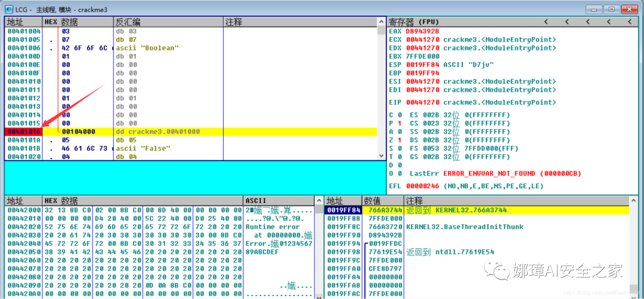Image resolution: width=644 pixels, height=299 pixels.
Task: Click the dump pane scrollbar up arrow
Action: (318, 201)
